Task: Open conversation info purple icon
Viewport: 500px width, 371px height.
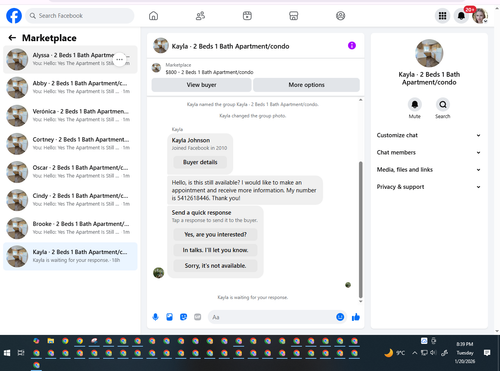Action: (352, 45)
